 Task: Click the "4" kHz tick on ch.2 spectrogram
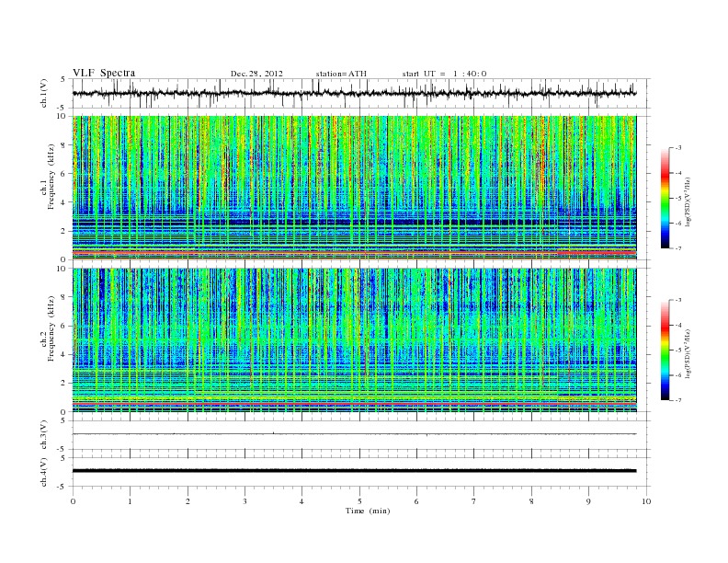tap(63, 354)
